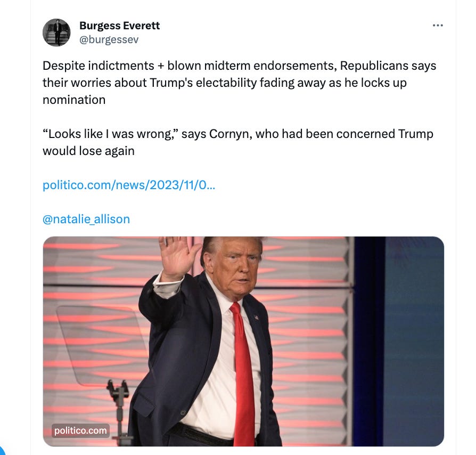The height and width of the screenshot is (455, 476).
Task: Click the tweet text starting "Despite indictments"
Action: pyautogui.click(x=239, y=83)
